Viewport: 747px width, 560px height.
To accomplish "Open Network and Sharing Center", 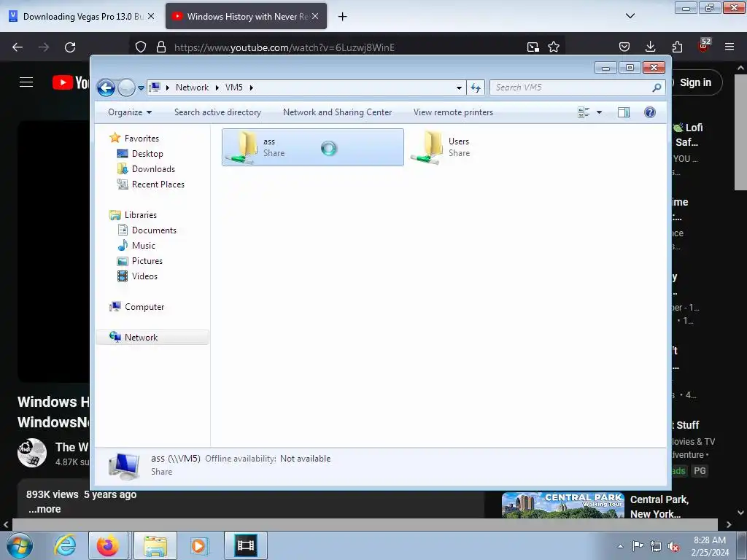I will 337,112.
